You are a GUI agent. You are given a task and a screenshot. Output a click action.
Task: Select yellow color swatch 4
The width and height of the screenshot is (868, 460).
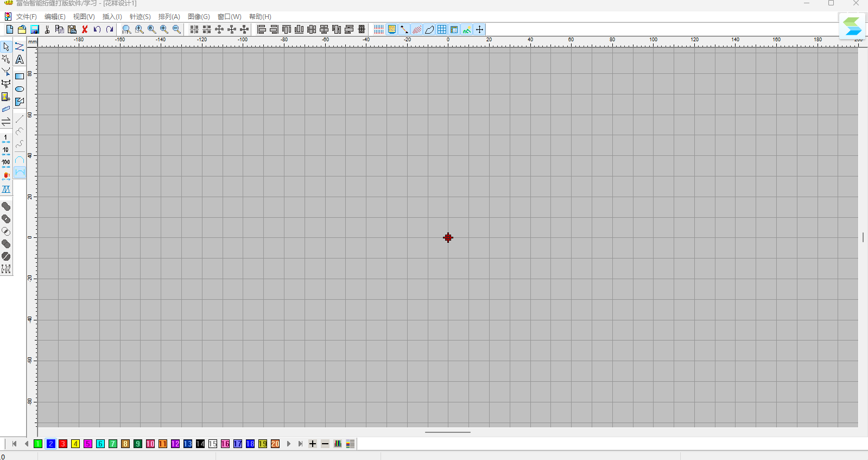click(x=75, y=444)
